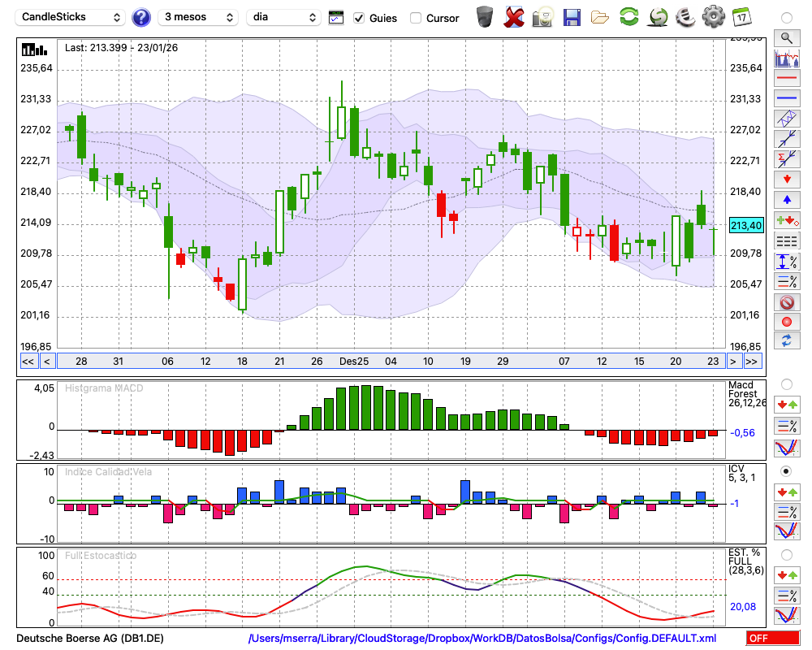
Task: Click the dashed lines grid icon
Action: tap(787, 241)
